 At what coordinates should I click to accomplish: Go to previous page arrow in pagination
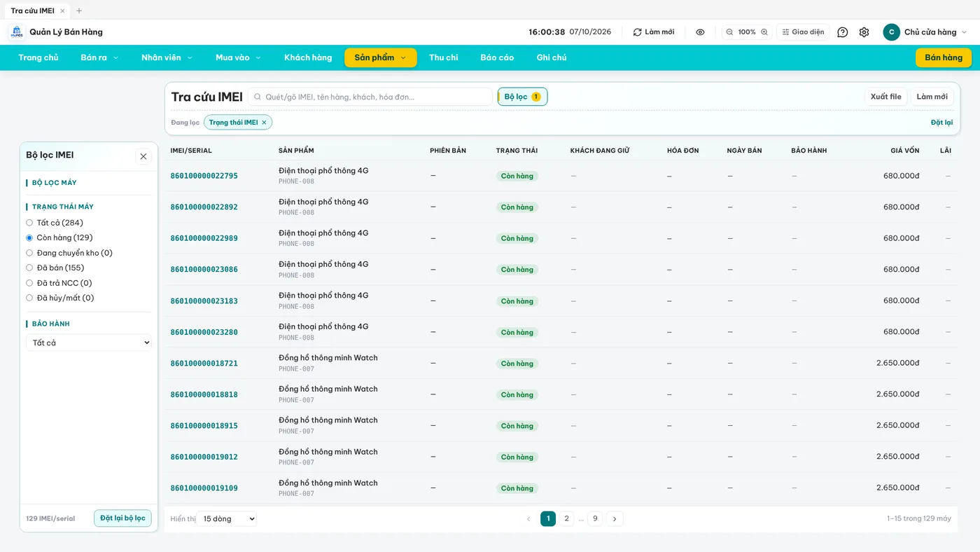(528, 519)
